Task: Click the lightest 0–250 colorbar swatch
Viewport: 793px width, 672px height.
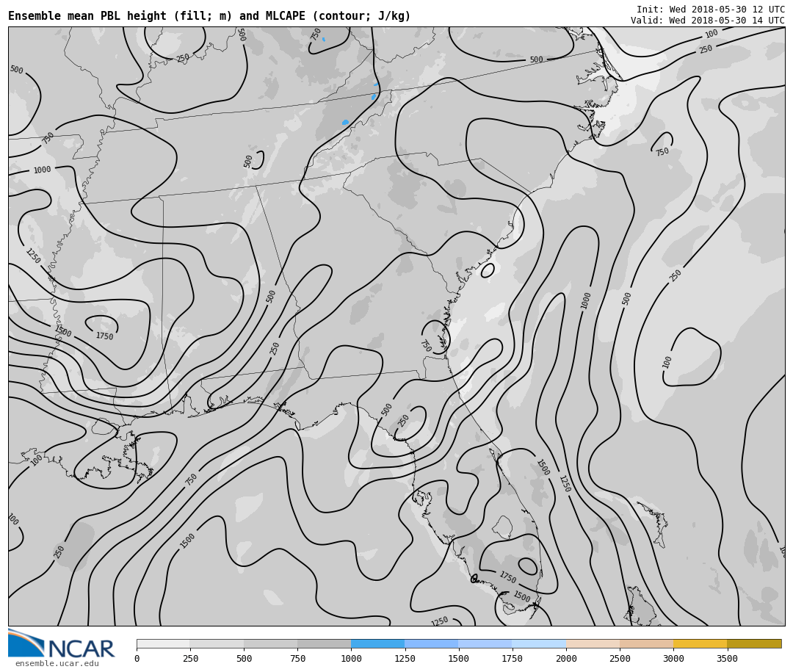Action: (163, 643)
